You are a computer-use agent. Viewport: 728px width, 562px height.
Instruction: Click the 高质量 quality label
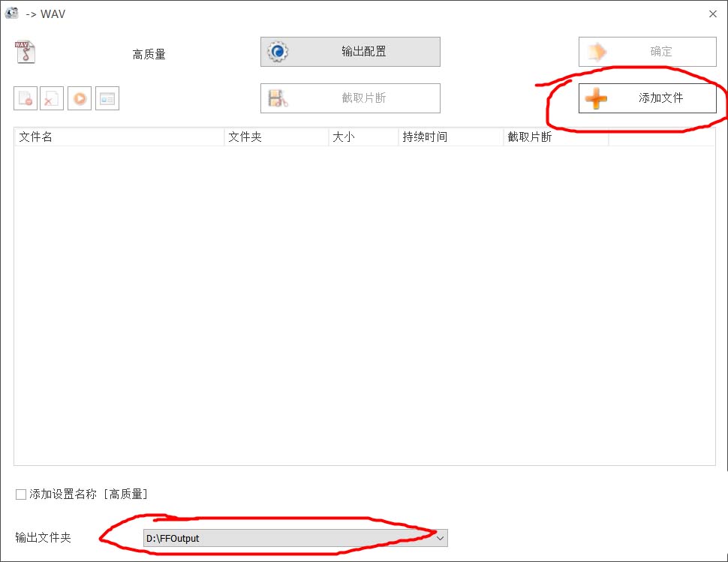pos(149,54)
